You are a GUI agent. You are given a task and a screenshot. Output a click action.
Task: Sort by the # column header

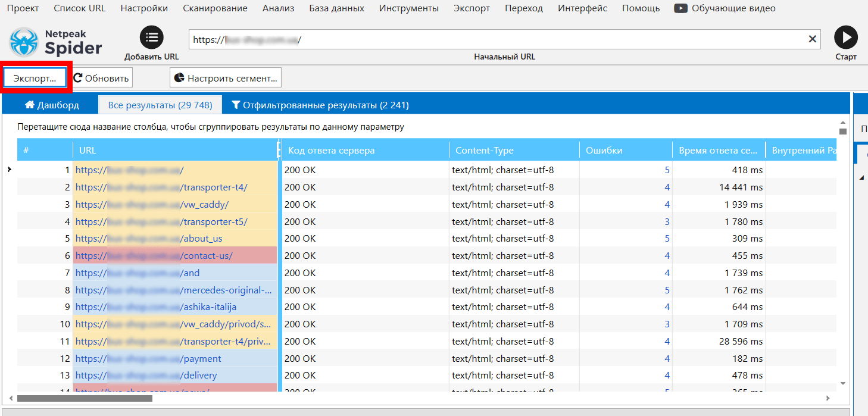pyautogui.click(x=45, y=150)
